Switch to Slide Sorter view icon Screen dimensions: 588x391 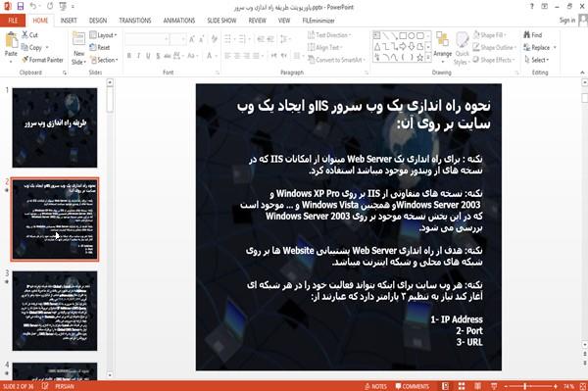[x=462, y=386]
